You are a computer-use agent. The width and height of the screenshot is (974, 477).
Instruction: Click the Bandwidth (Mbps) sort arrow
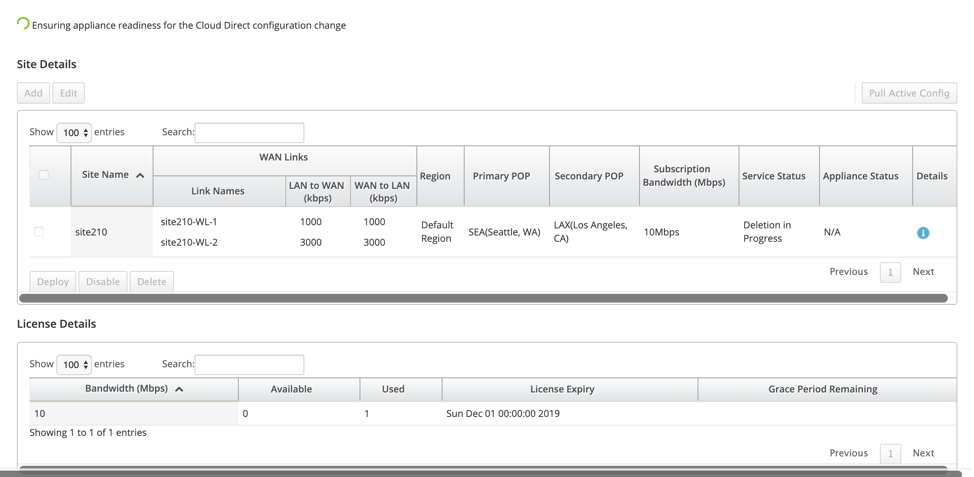(x=179, y=389)
